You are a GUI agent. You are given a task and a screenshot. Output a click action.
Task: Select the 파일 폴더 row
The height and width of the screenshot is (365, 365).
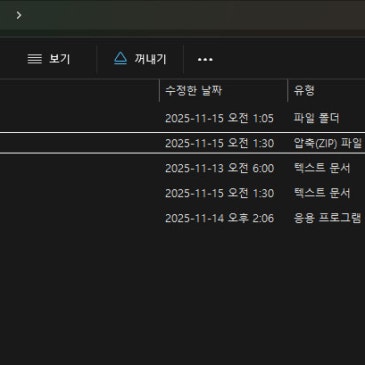click(182, 118)
